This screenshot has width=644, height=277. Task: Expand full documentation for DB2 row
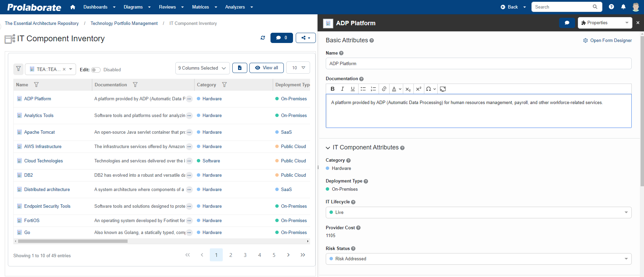189,175
